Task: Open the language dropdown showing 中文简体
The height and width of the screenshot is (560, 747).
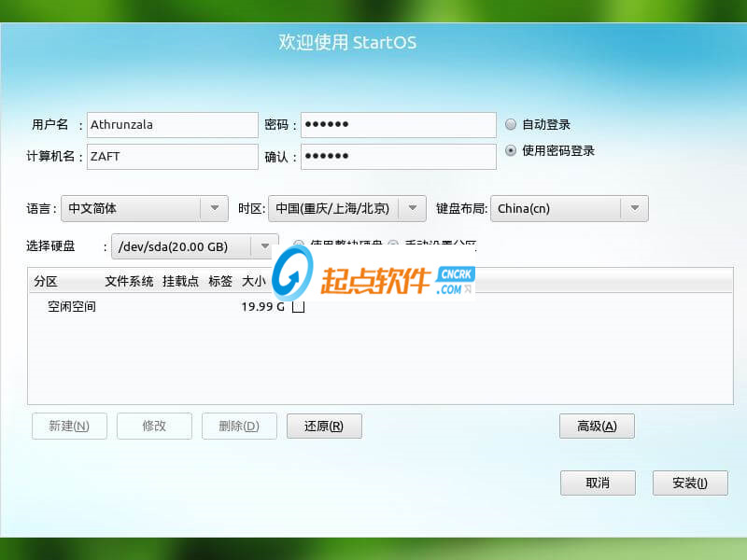Action: 145,208
